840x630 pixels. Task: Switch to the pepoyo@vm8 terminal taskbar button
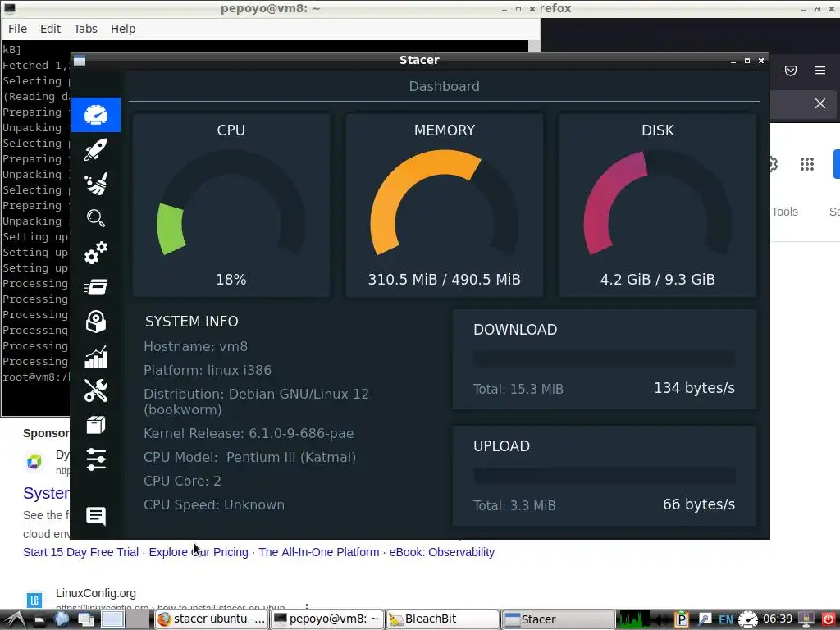coord(326,619)
